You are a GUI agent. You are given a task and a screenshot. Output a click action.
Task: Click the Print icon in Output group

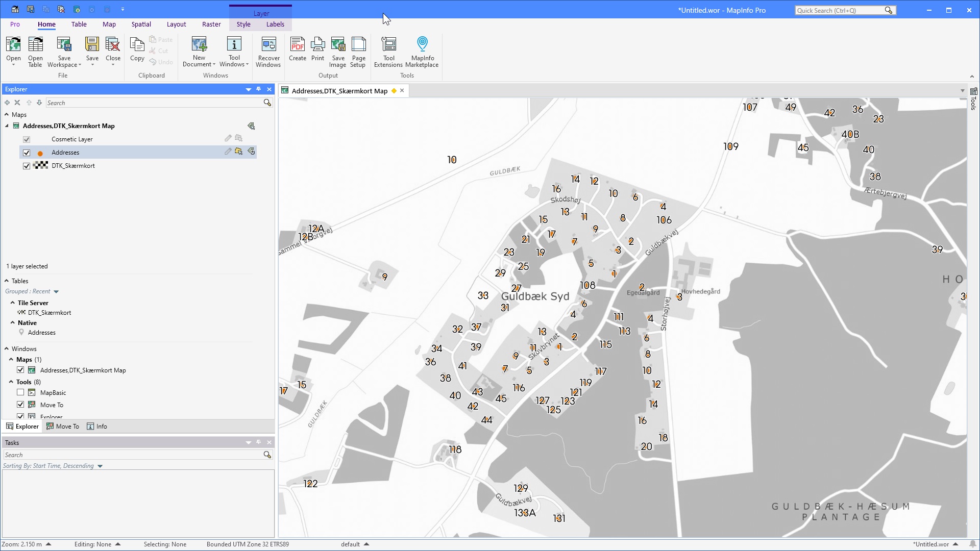[x=317, y=44]
